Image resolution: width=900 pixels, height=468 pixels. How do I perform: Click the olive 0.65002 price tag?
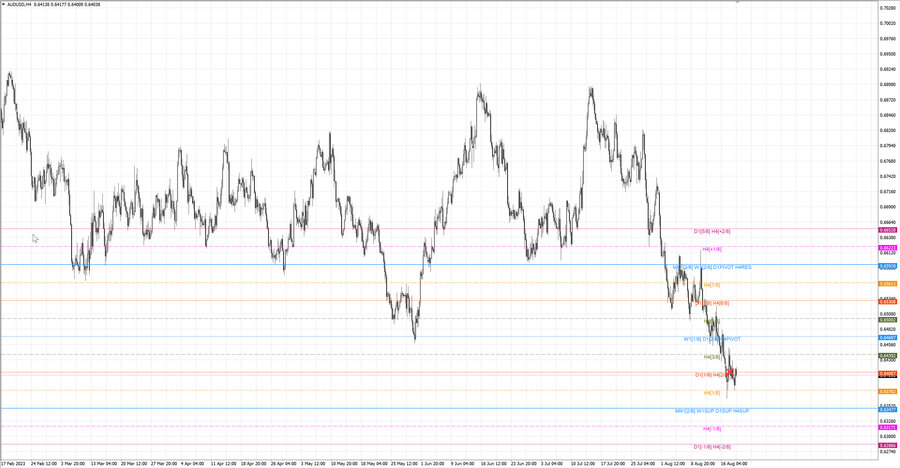[x=888, y=320]
